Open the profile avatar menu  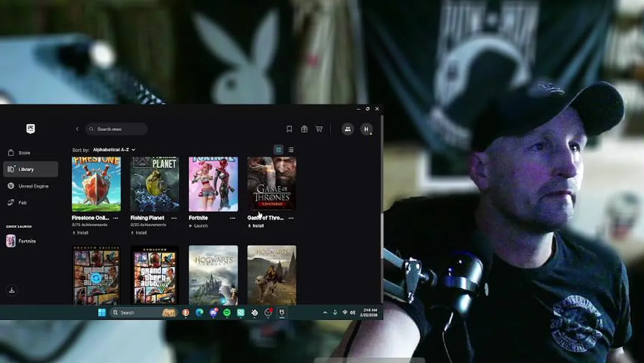(x=366, y=129)
